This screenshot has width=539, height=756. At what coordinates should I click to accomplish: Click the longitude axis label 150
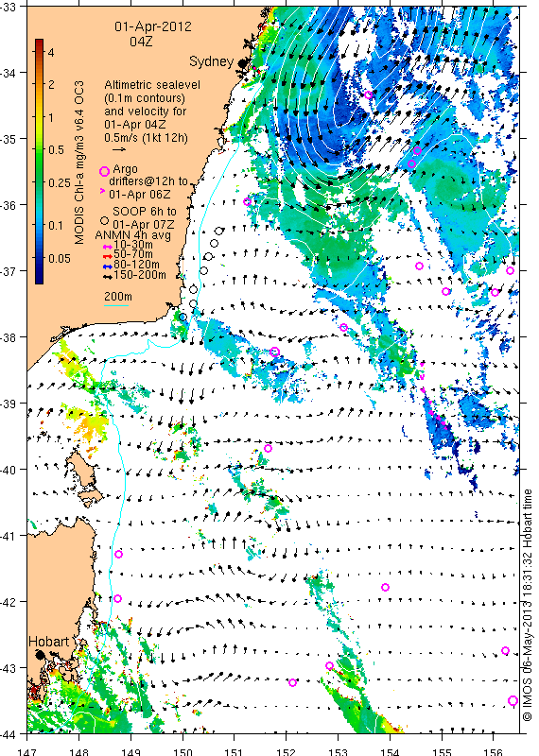[x=183, y=751]
